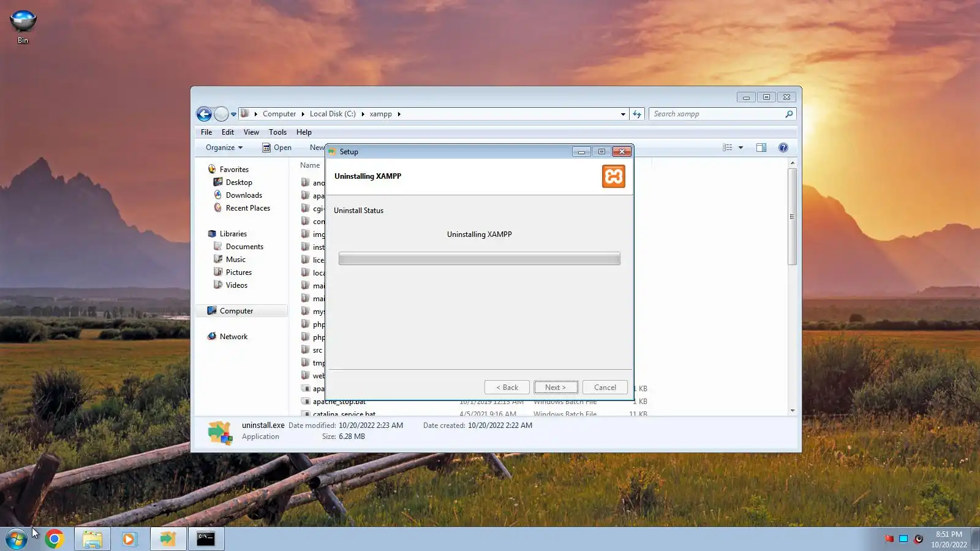The height and width of the screenshot is (551, 980).
Task: Open the Windows Start menu
Action: tap(17, 539)
